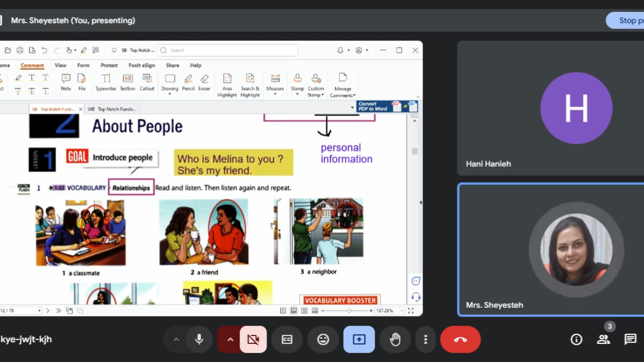Turn on the camera
This screenshot has height=362, width=644.
click(253, 340)
